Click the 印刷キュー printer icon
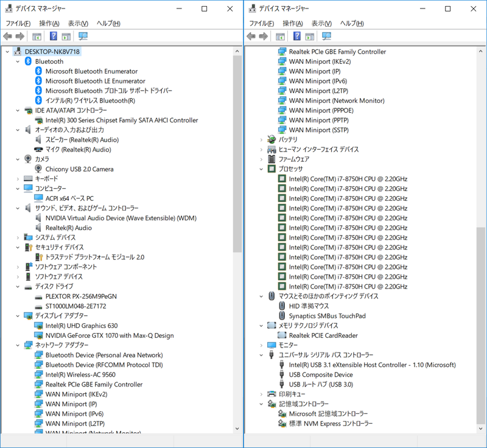487x448 pixels. (x=272, y=394)
